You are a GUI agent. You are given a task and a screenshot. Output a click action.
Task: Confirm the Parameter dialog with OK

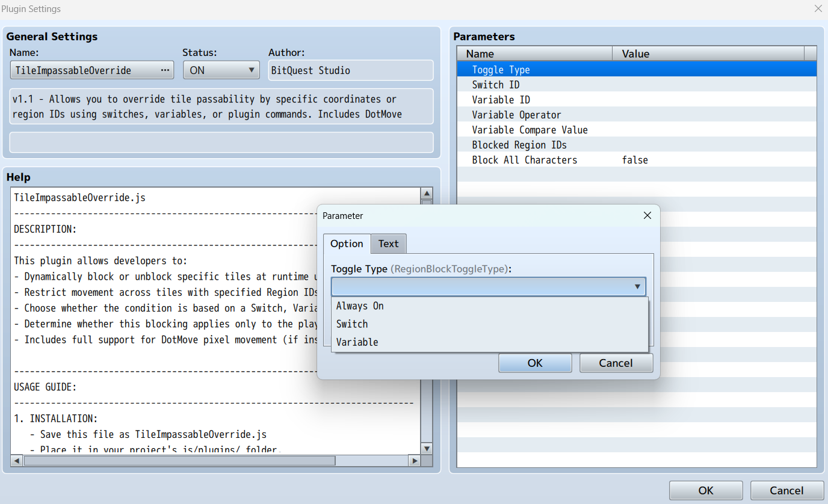pyautogui.click(x=535, y=363)
